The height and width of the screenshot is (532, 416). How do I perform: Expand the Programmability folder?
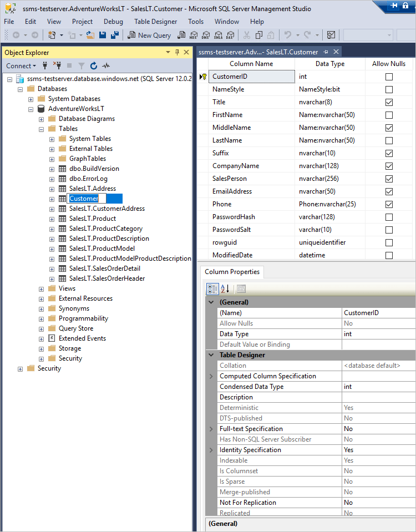click(x=41, y=319)
